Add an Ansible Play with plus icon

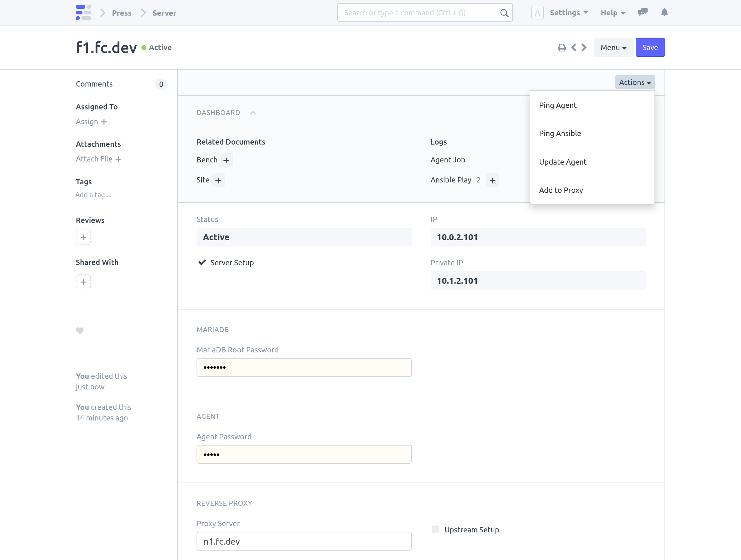point(492,180)
